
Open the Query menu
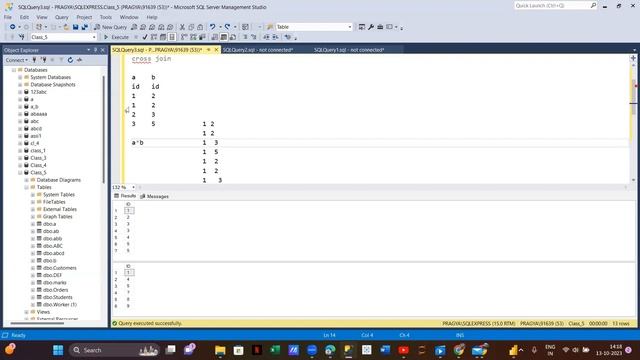[62, 17]
